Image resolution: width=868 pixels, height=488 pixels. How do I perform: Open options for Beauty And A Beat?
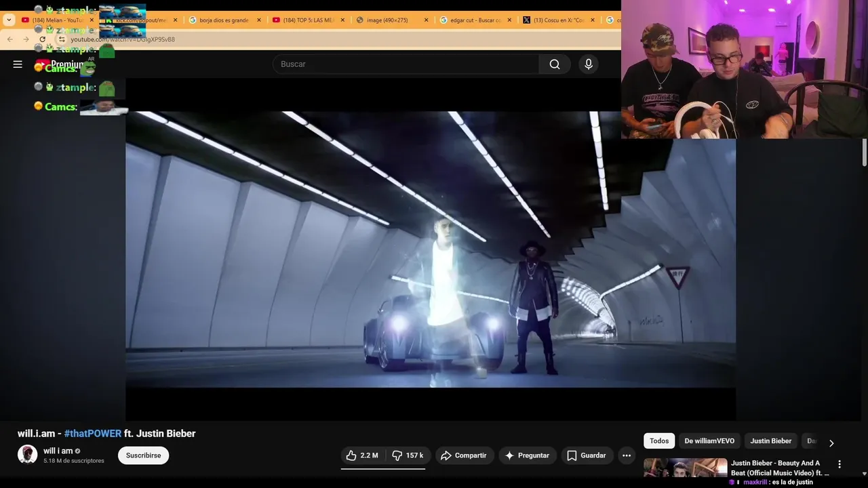pyautogui.click(x=840, y=465)
